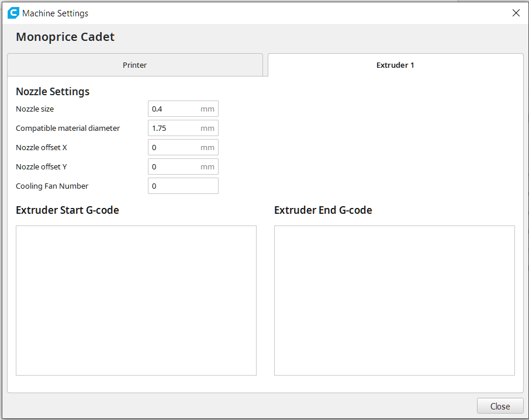Viewport: 529px width, 420px height.
Task: Focus the Nozzle offset Y input
Action: [x=183, y=166]
